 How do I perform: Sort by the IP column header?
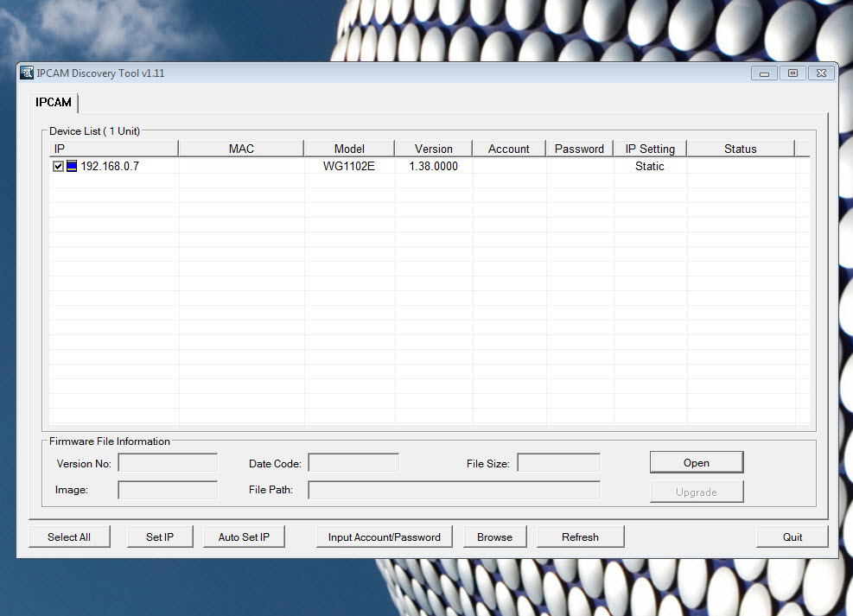tap(114, 149)
